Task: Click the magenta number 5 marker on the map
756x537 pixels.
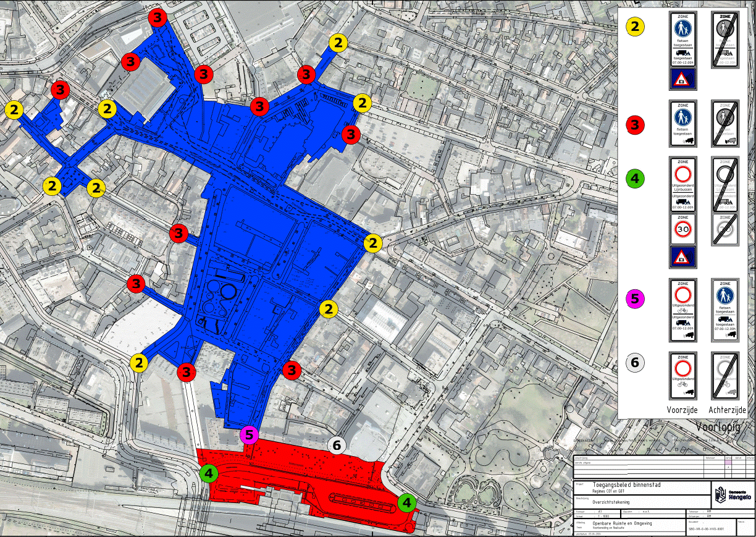Action: pyautogui.click(x=249, y=435)
